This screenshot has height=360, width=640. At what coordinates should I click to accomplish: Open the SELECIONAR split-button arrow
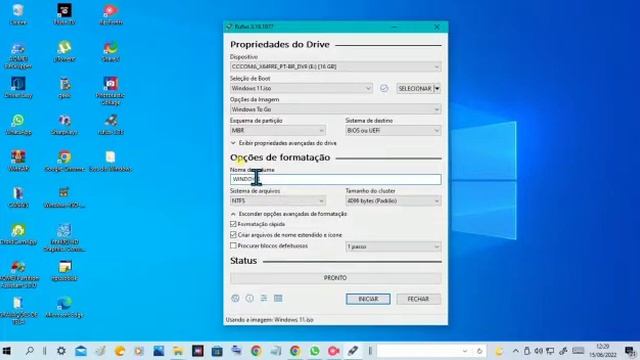(x=437, y=88)
